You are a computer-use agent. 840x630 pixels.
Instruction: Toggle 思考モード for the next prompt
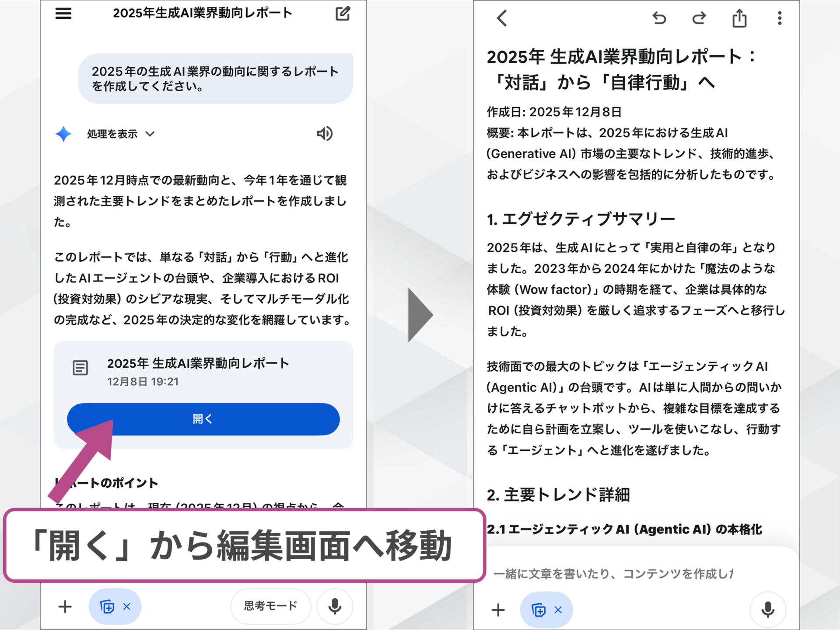pyautogui.click(x=270, y=606)
